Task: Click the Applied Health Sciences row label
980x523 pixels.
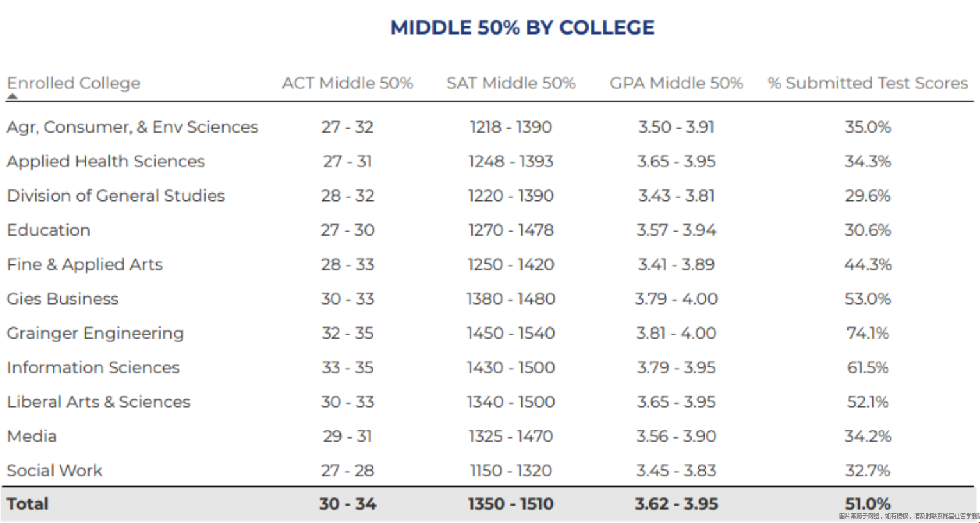Action: point(106,161)
